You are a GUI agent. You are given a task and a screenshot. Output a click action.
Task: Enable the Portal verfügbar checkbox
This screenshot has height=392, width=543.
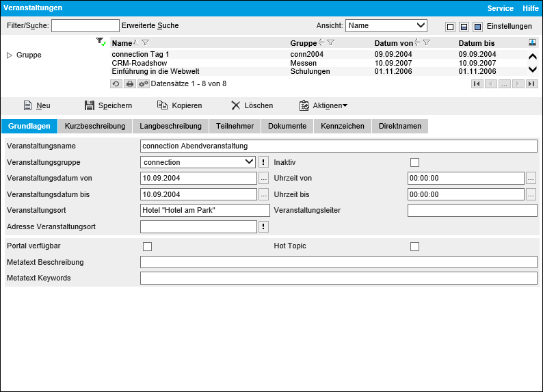pos(147,246)
